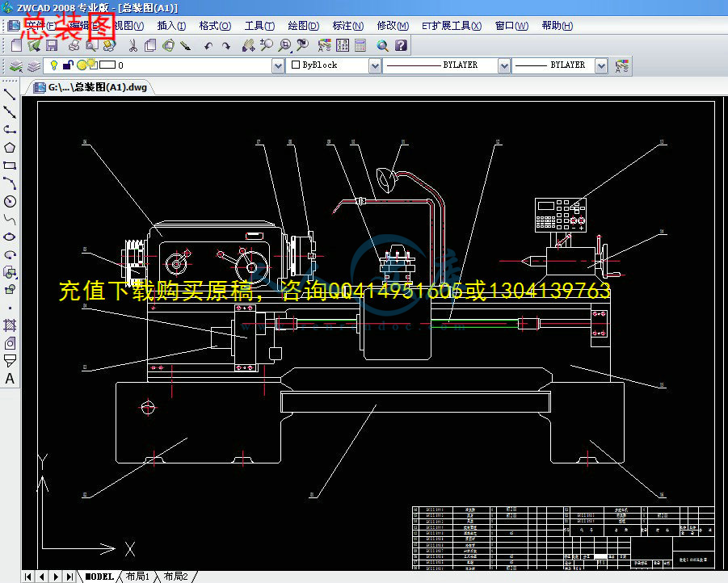This screenshot has height=583, width=728.
Task: Click the layer name field 0
Action: [x=120, y=65]
